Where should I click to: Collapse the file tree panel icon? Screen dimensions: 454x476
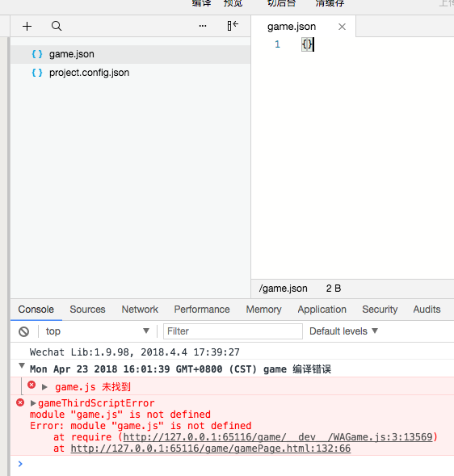[233, 26]
